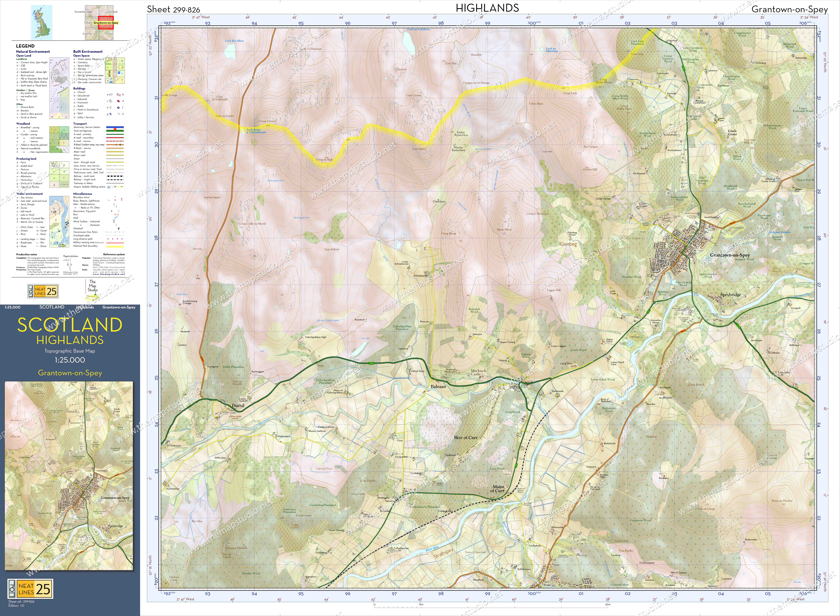Click the "Lower Gaich Wood" map label
This screenshot has width=840, height=616.
(x=602, y=380)
